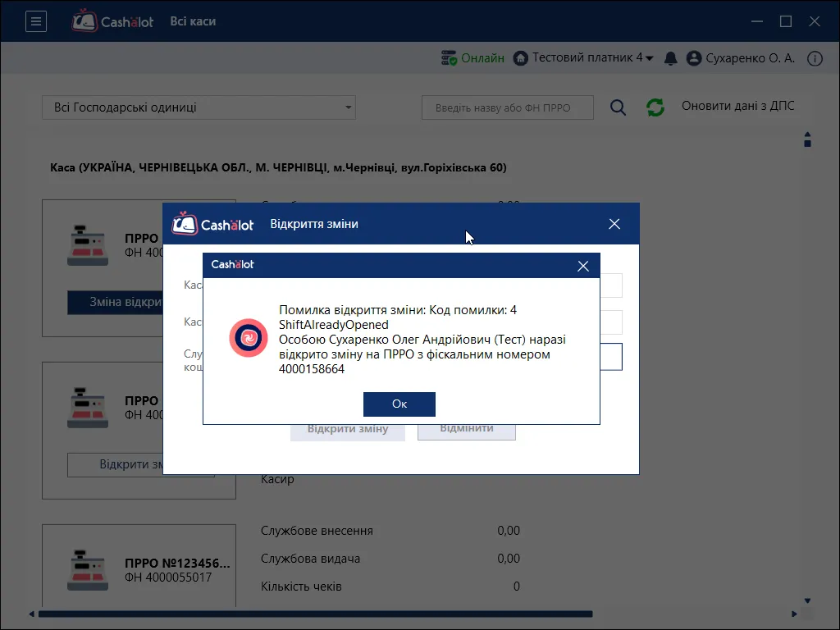Click the scroll-right arrow at bottom

coord(794,614)
